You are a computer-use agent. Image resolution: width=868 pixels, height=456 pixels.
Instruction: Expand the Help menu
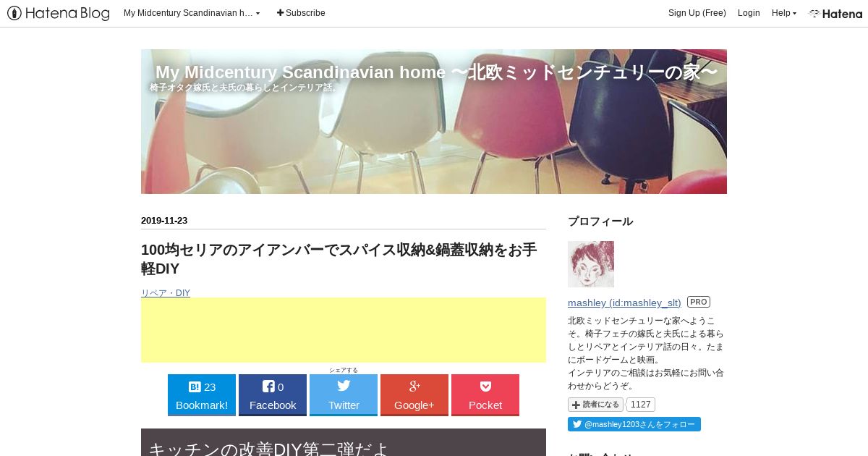click(783, 13)
